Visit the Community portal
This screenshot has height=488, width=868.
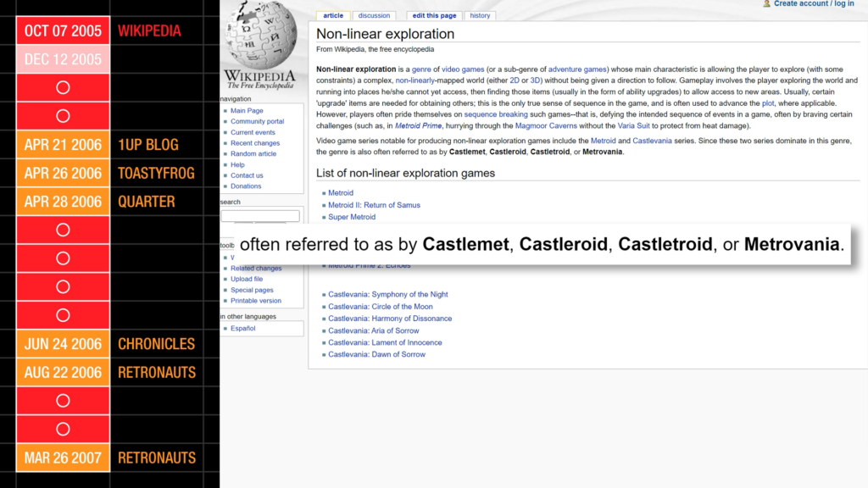258,121
